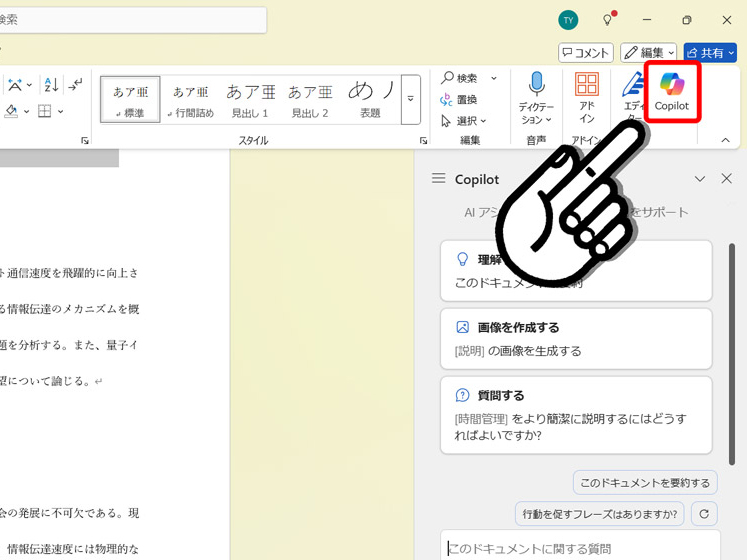Select the 画像を作成する card
Screen dimensions: 747x560
tap(576, 339)
